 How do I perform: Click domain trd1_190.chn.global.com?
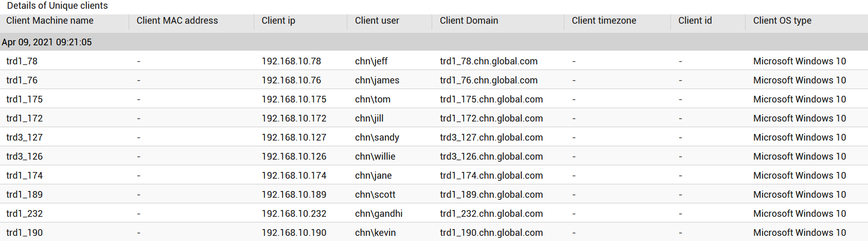491,233
